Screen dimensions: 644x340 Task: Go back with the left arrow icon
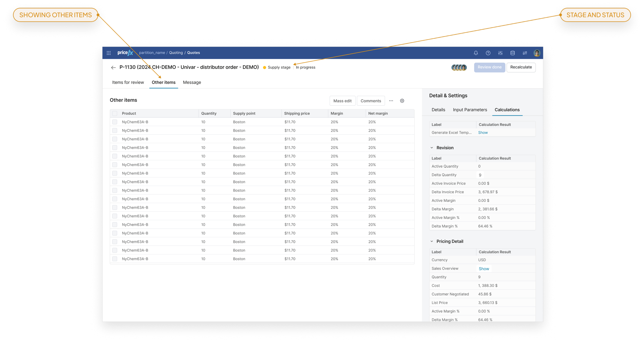tap(113, 68)
